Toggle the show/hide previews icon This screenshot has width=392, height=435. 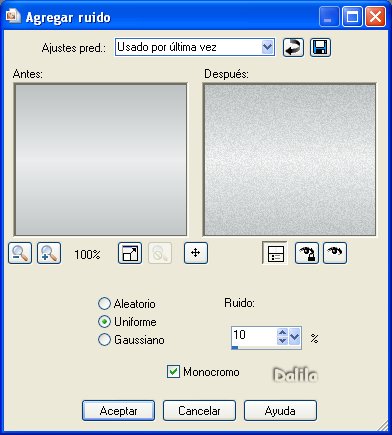[x=275, y=253]
